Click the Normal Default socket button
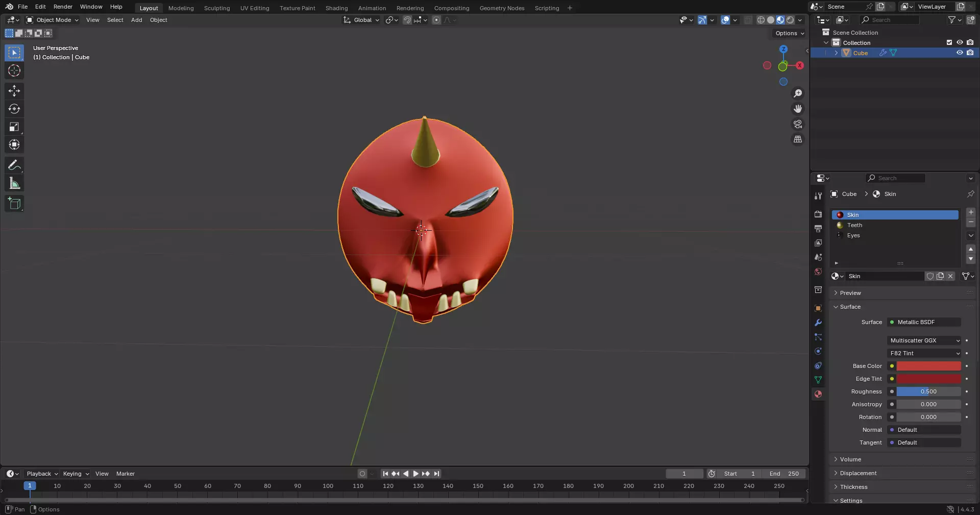Viewport: 980px width, 515px height. pos(925,430)
